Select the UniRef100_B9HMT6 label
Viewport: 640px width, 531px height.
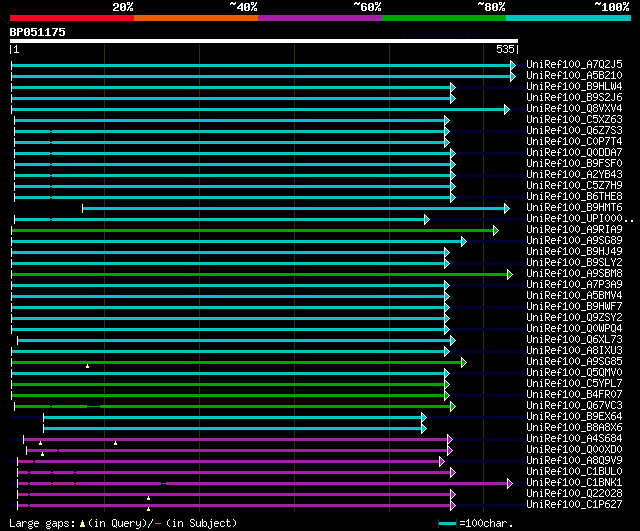(x=574, y=208)
